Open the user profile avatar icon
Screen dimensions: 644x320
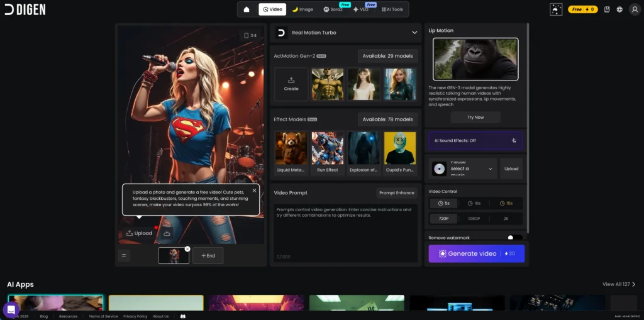tap(634, 9)
